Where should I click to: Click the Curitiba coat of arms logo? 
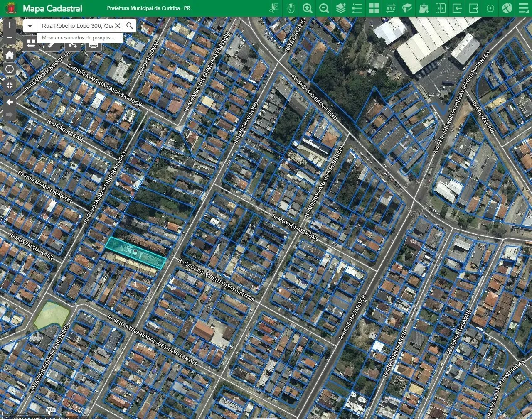pos(11,8)
